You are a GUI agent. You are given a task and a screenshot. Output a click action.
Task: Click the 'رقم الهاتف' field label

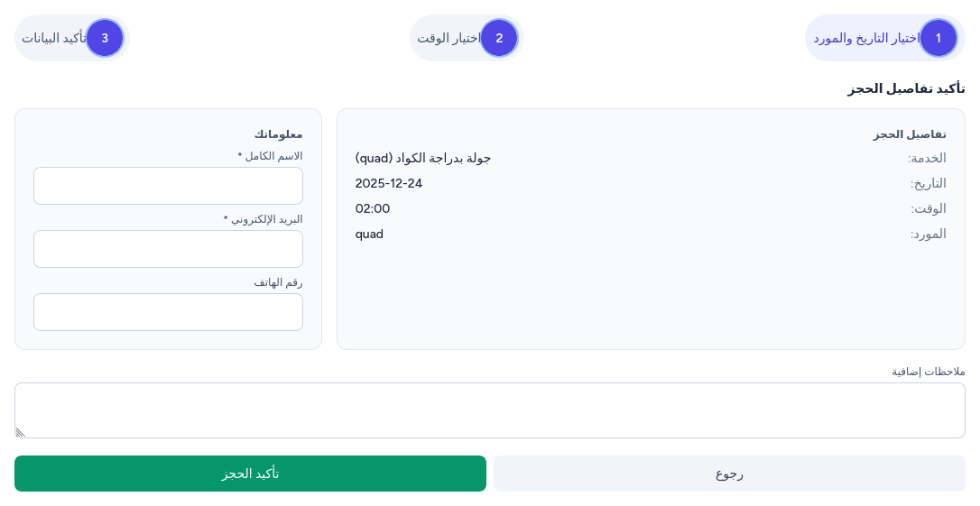278,282
